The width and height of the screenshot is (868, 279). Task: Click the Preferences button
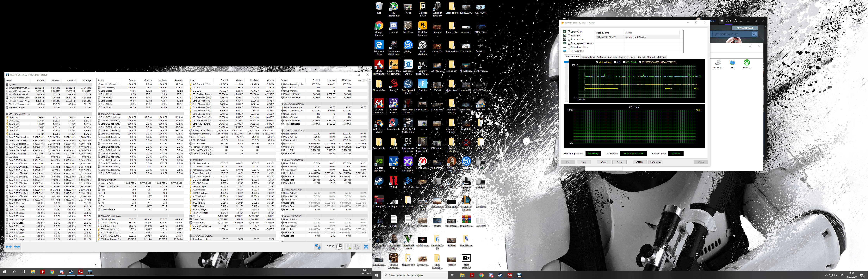click(655, 162)
